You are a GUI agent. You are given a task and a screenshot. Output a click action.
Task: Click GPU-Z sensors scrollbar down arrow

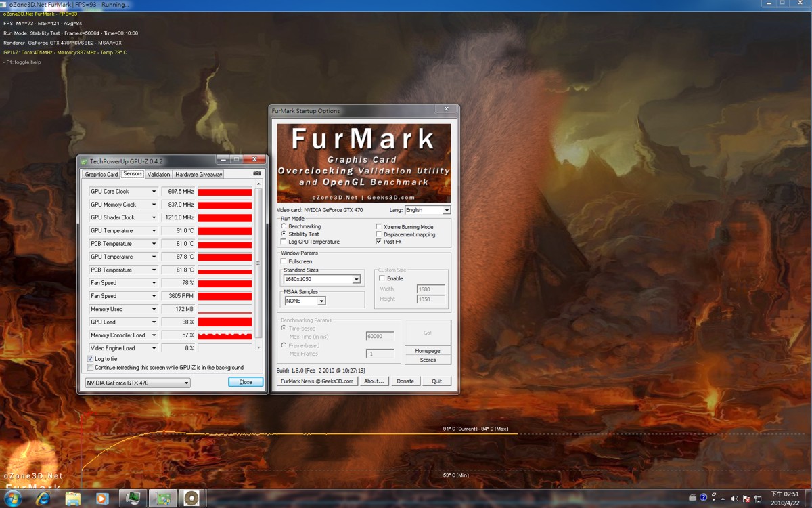[x=258, y=348]
